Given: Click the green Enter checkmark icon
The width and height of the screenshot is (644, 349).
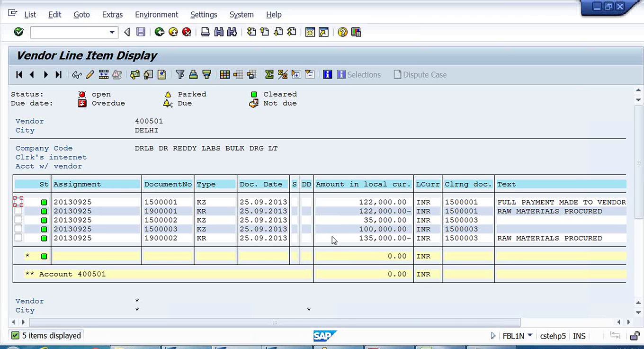Looking at the screenshot, I should [18, 32].
